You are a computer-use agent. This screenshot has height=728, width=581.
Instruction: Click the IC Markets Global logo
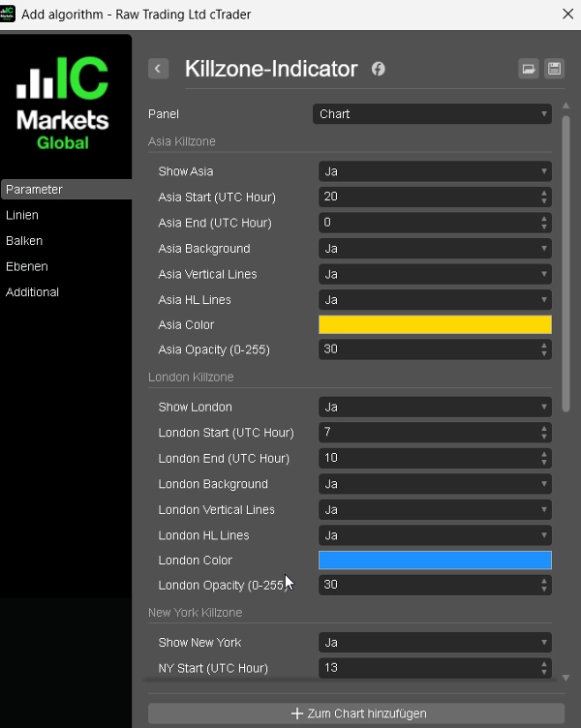[x=64, y=104]
